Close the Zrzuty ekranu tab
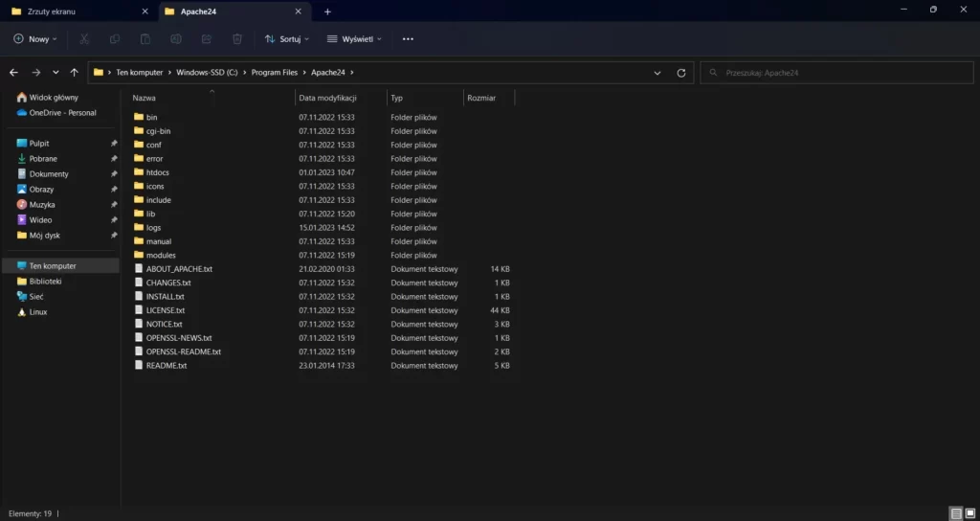Screen dimensions: 980x521 pyautogui.click(x=145, y=11)
